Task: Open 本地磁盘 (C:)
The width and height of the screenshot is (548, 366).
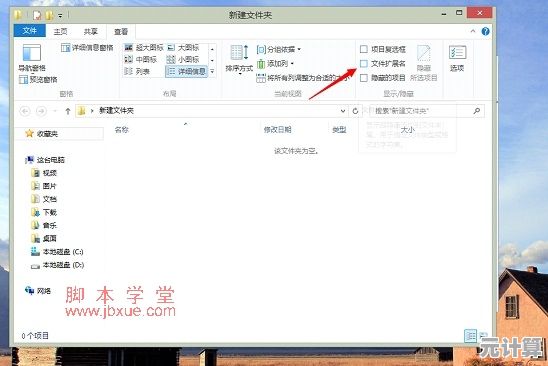Action: pos(57,252)
